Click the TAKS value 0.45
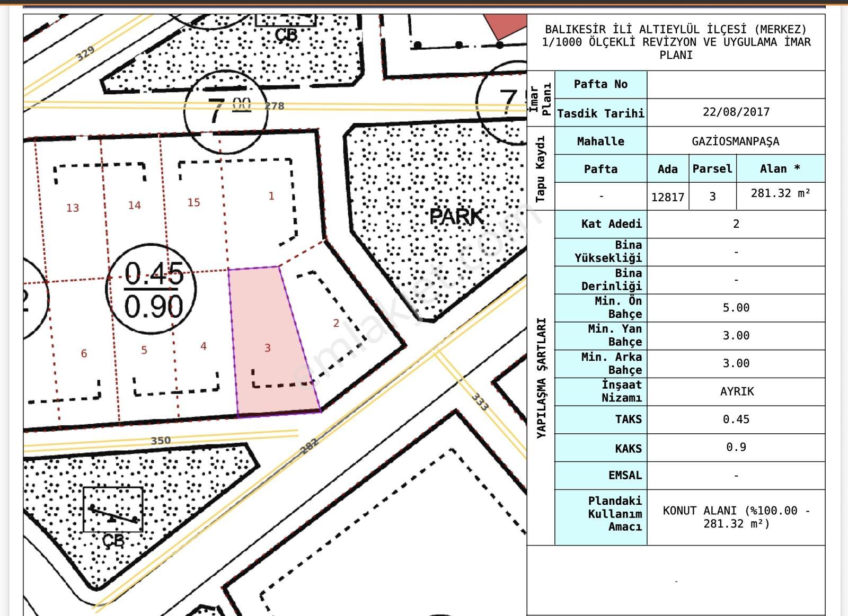This screenshot has width=848, height=616. click(736, 419)
